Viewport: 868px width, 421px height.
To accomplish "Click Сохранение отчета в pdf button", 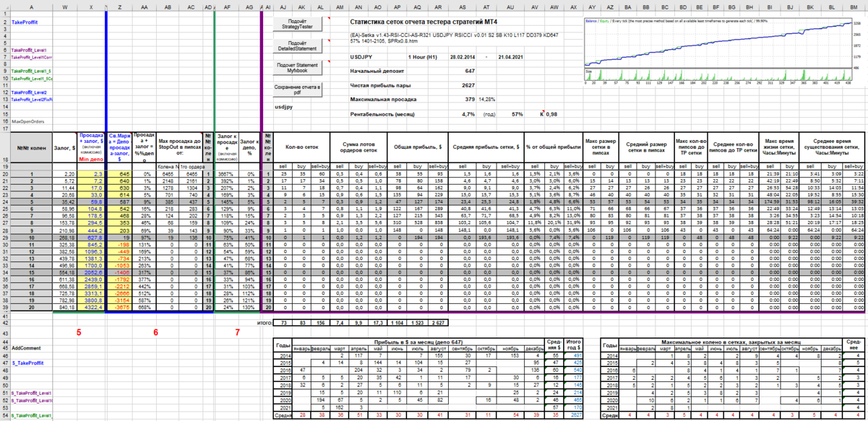I will coord(298,89).
